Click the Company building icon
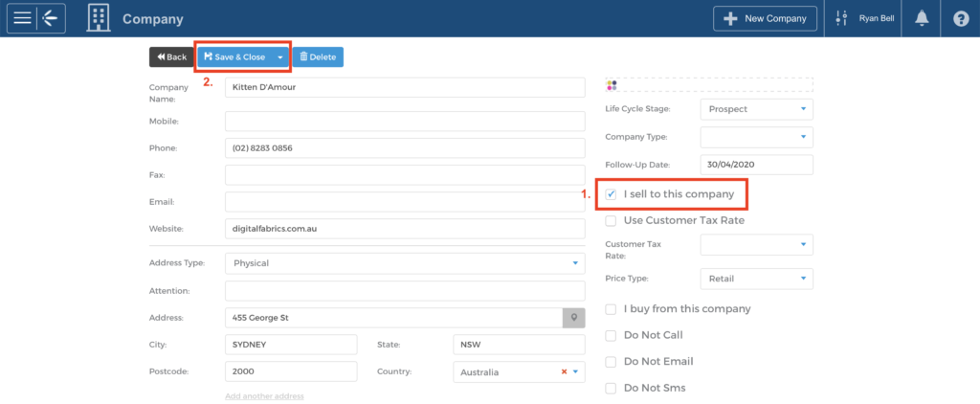 pyautogui.click(x=97, y=18)
